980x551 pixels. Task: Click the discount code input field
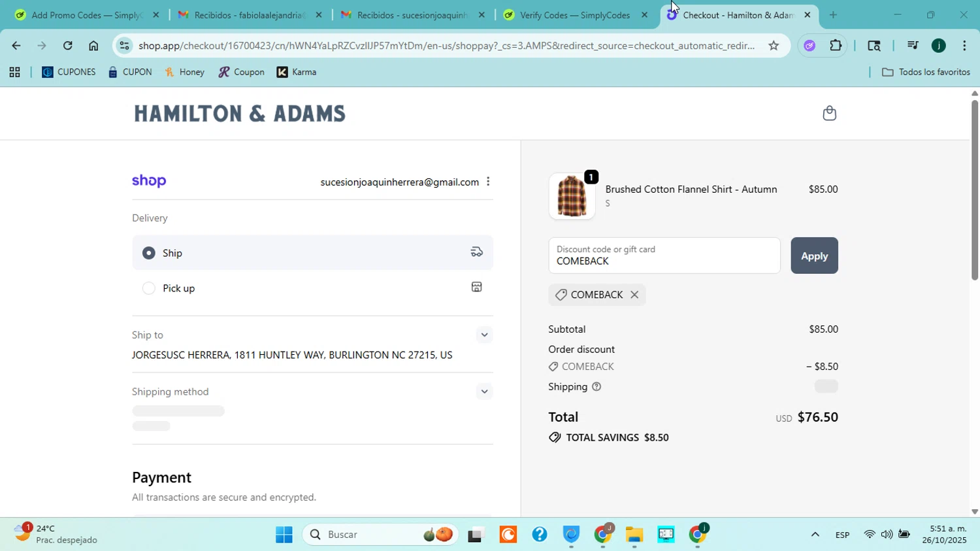pyautogui.click(x=664, y=256)
